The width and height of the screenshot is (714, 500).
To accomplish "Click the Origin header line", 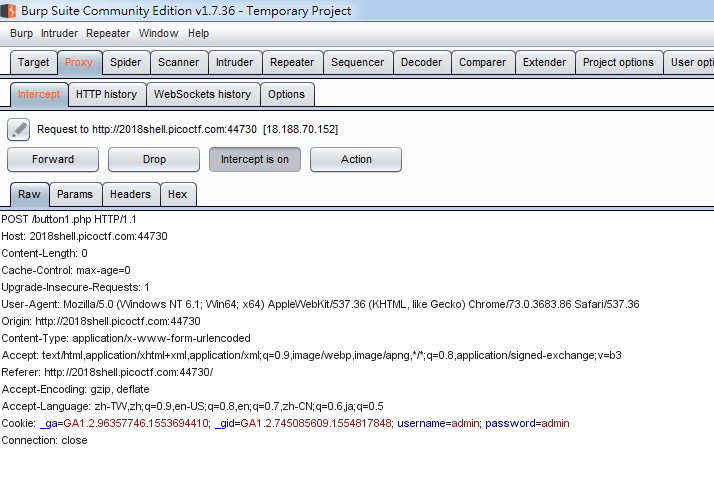I will click(101, 321).
